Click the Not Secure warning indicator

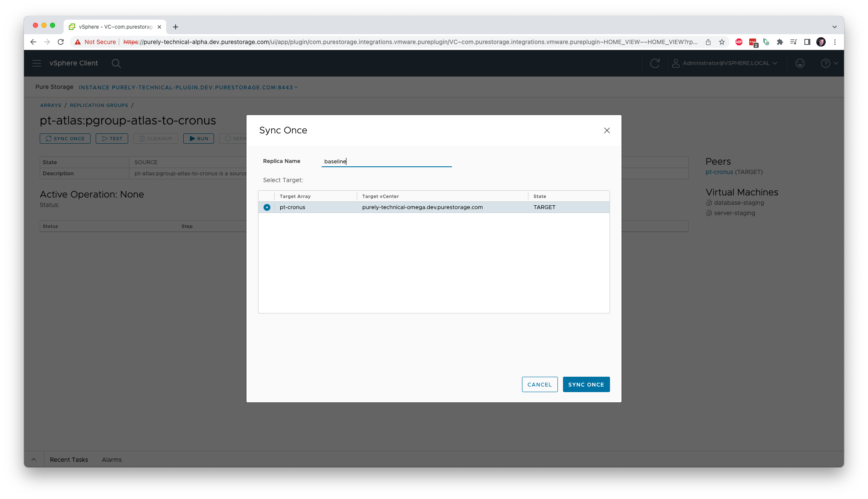pyautogui.click(x=95, y=42)
